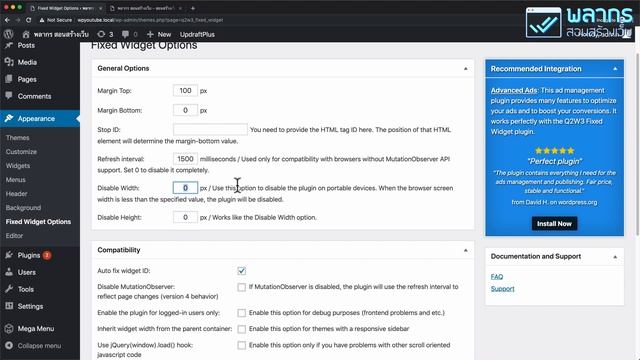Click UpdraftPlus in admin bar
The image size is (640, 360).
197,34
